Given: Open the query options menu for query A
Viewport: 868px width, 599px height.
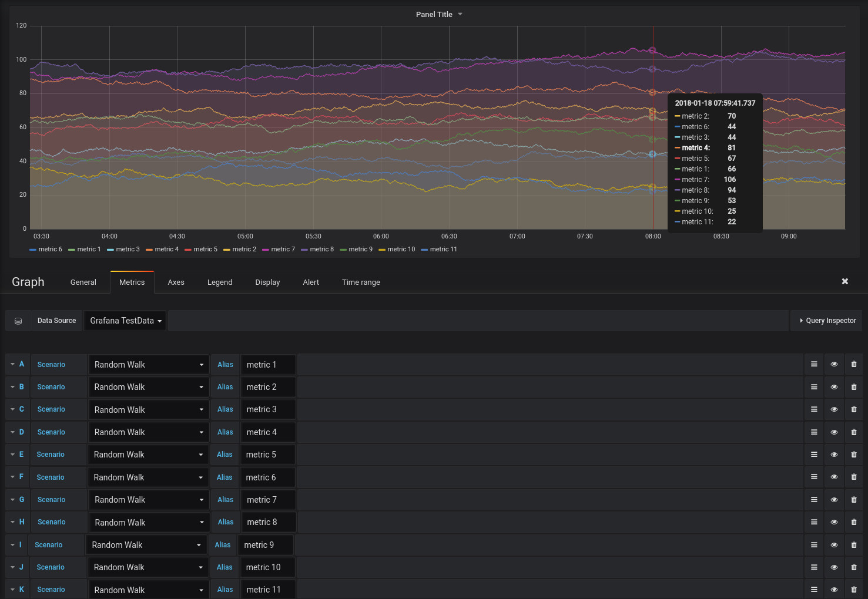Looking at the screenshot, I should click(813, 364).
